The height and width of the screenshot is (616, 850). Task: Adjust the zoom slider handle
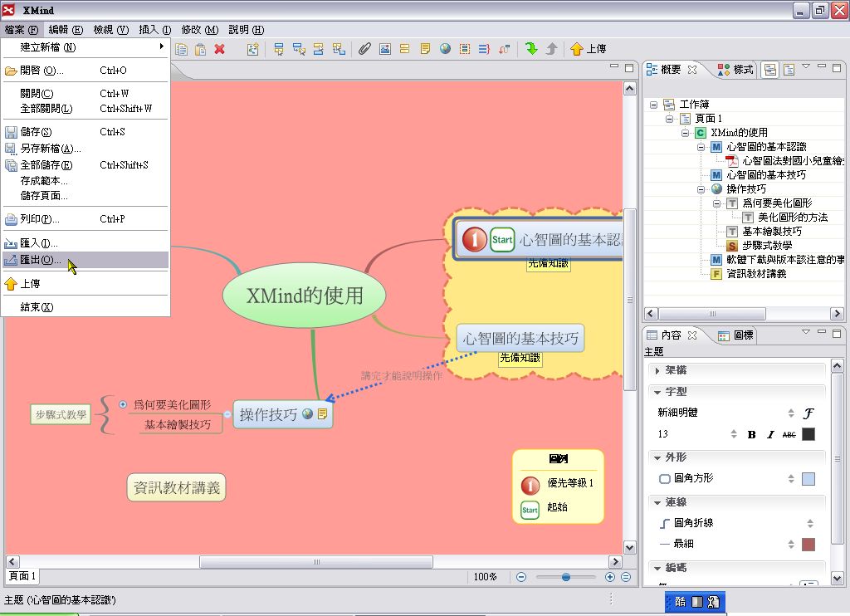566,577
